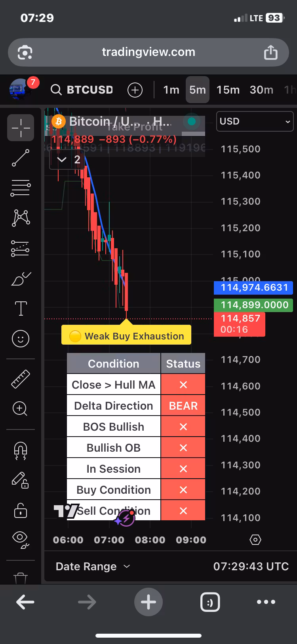This screenshot has width=297, height=644.
Task: Click the 114,889 price in legend
Action: pos(73,140)
